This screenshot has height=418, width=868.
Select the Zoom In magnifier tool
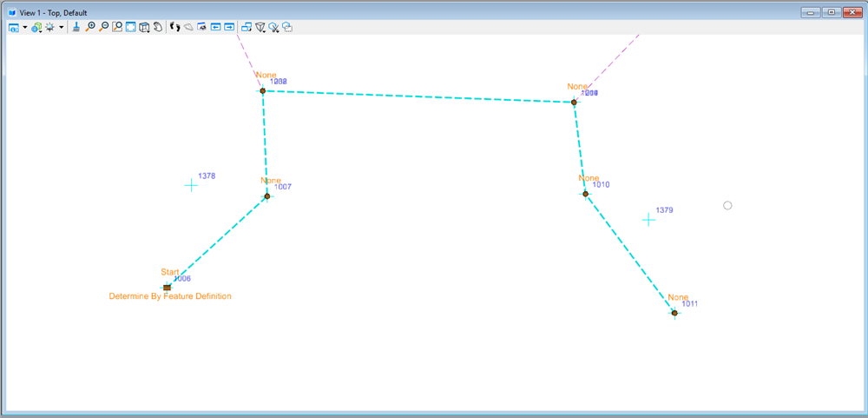coord(90,27)
